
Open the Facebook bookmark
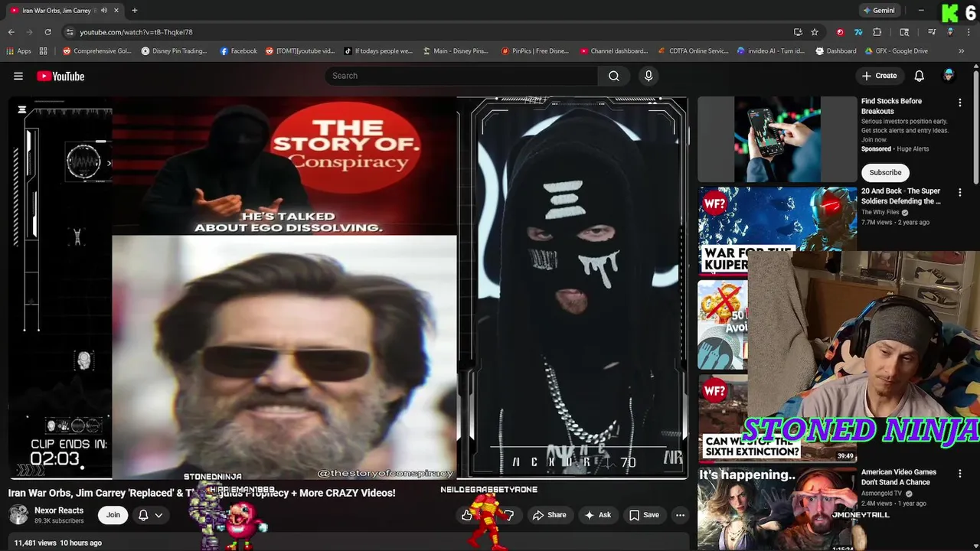(238, 51)
